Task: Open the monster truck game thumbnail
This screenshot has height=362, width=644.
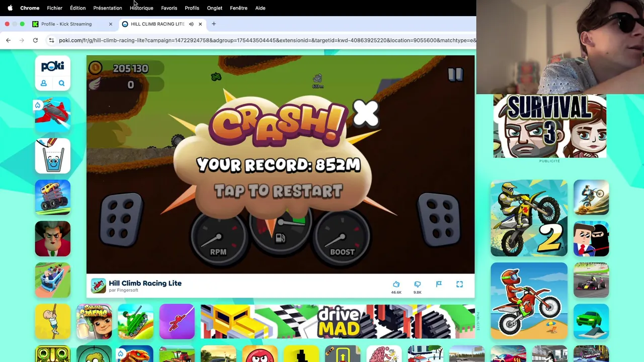Action: (53, 197)
